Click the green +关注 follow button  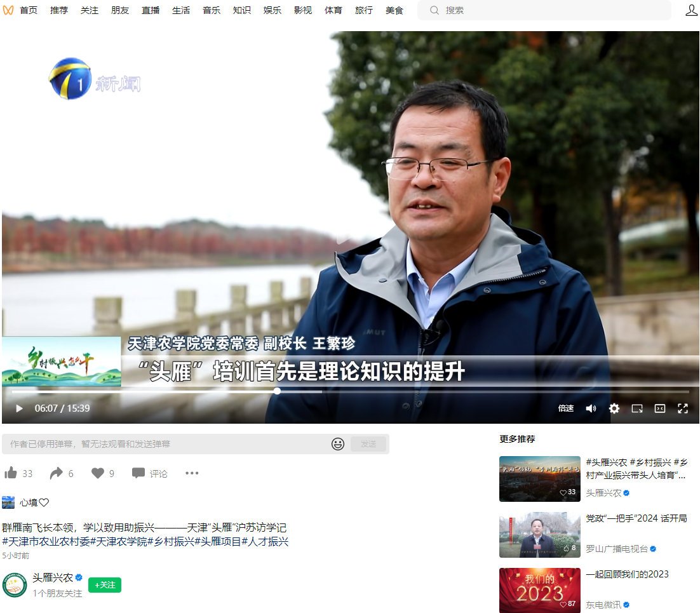(x=105, y=585)
